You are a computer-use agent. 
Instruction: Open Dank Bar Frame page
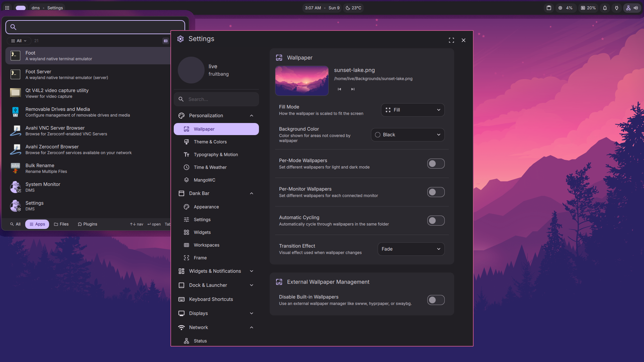click(x=216, y=258)
